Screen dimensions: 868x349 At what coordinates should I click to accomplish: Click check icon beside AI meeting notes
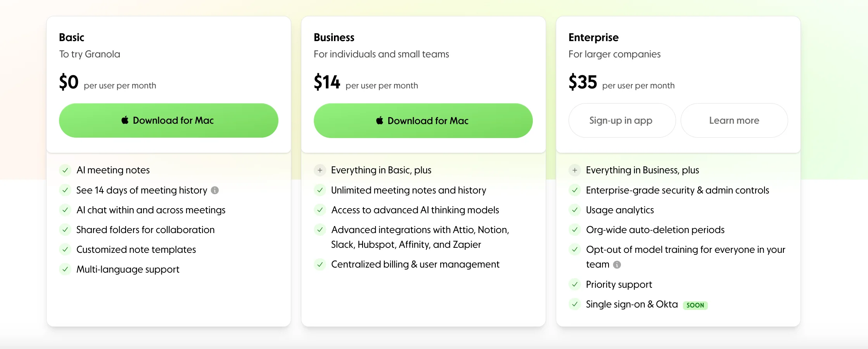pyautogui.click(x=65, y=170)
